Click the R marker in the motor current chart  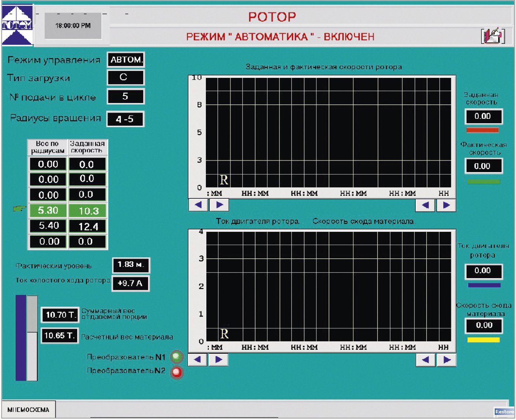224,334
